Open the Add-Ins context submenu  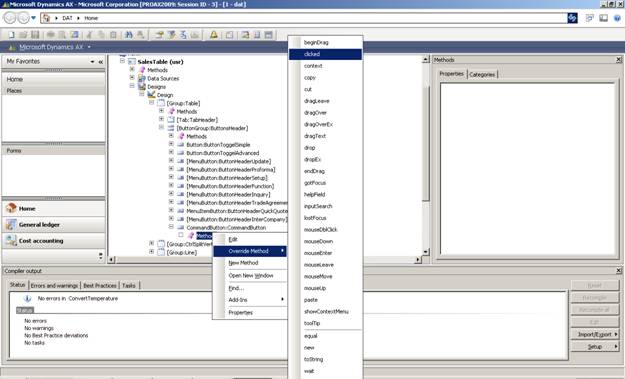[250, 300]
